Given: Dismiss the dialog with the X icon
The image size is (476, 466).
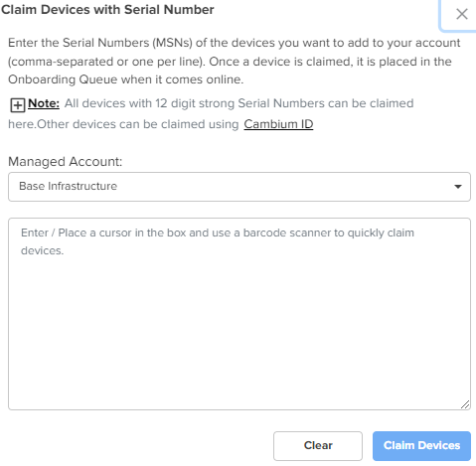Looking at the screenshot, I should click(x=461, y=14).
